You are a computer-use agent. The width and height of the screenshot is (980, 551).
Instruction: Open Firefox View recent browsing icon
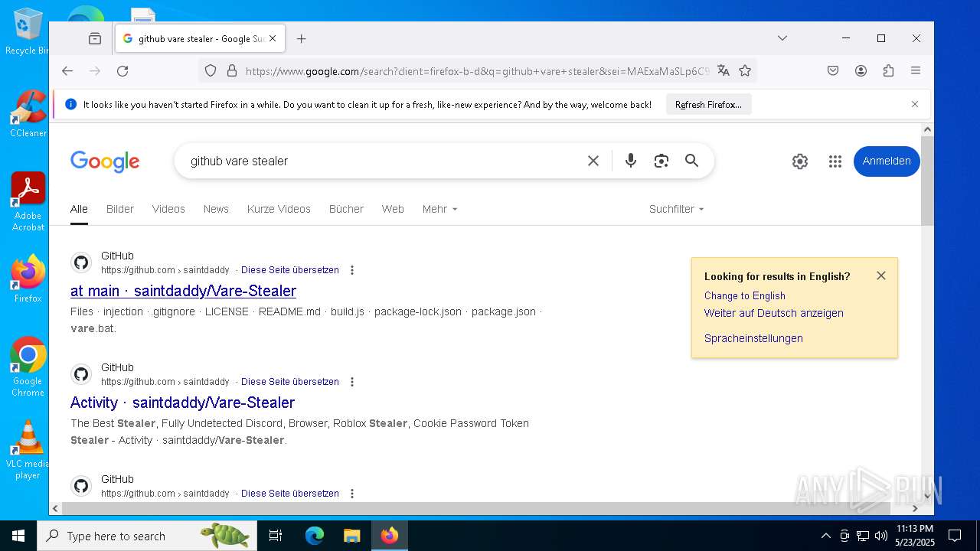point(95,38)
